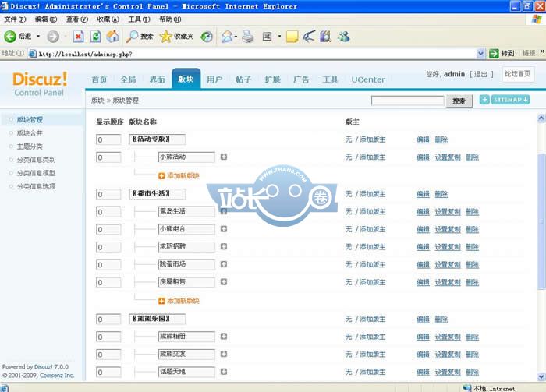Click the display order field for 【活动专版】
546x392 pixels.
[x=108, y=139]
